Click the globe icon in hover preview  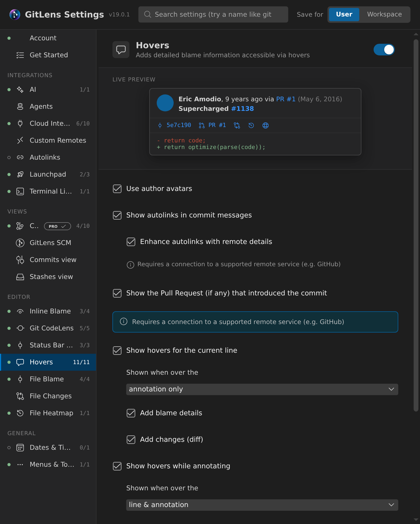pos(265,125)
